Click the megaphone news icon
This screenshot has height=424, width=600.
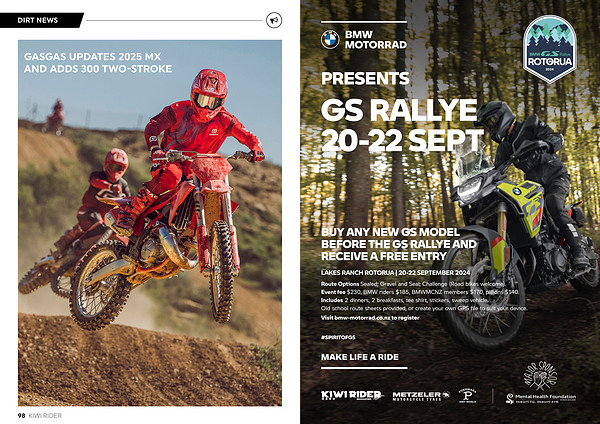[274, 20]
